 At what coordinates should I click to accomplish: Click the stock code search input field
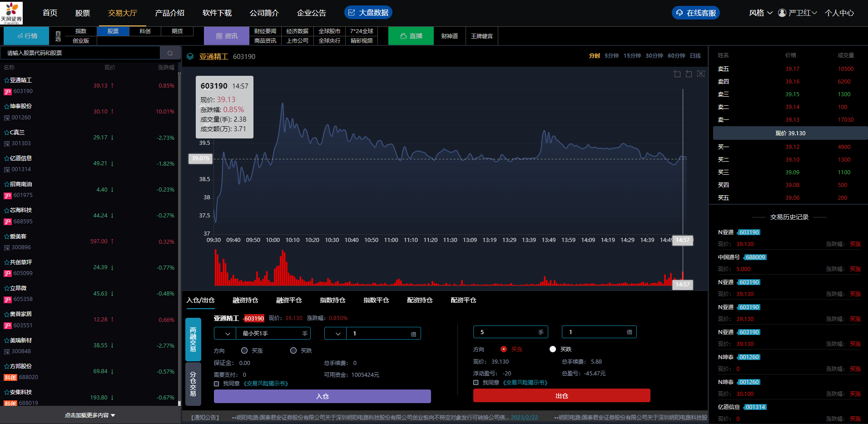81,53
